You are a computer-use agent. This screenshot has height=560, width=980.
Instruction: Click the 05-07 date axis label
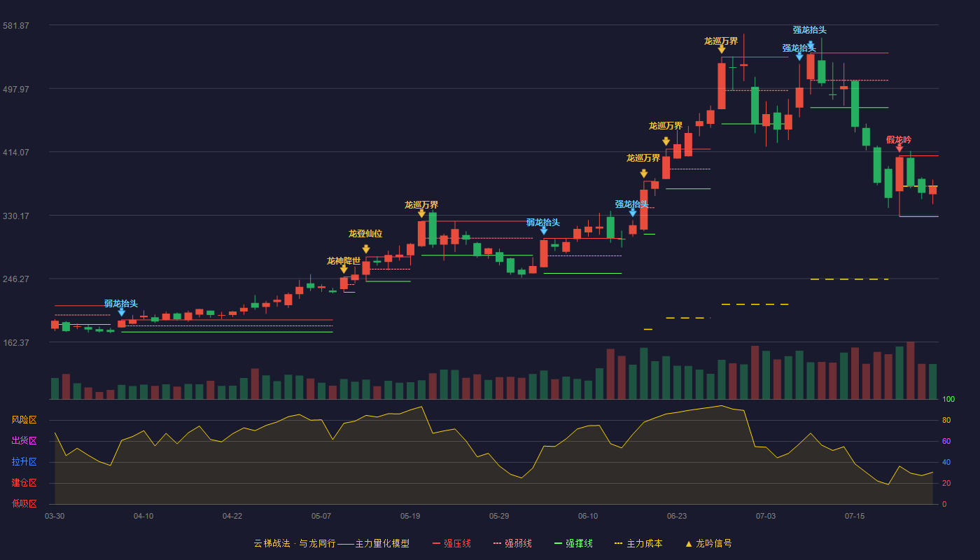(321, 516)
